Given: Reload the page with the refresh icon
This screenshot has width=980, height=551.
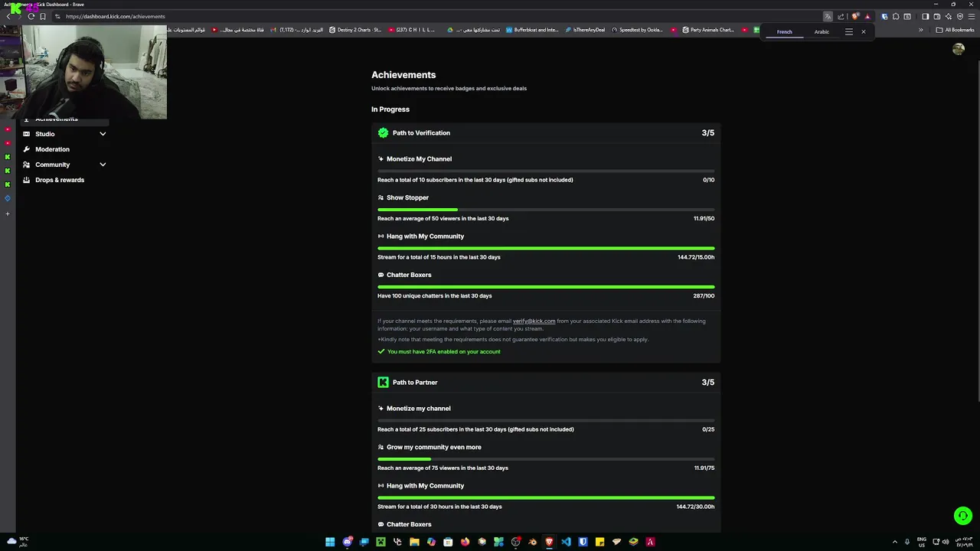Looking at the screenshot, I should tap(31, 16).
